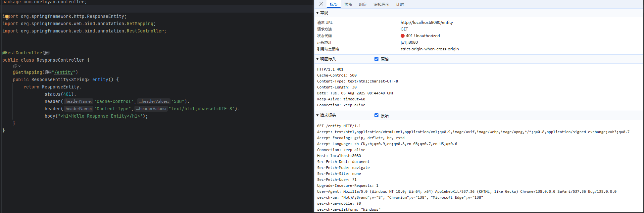The image size is (644, 213).
Task: Collapse the 响应标头 section
Action: (x=318, y=59)
